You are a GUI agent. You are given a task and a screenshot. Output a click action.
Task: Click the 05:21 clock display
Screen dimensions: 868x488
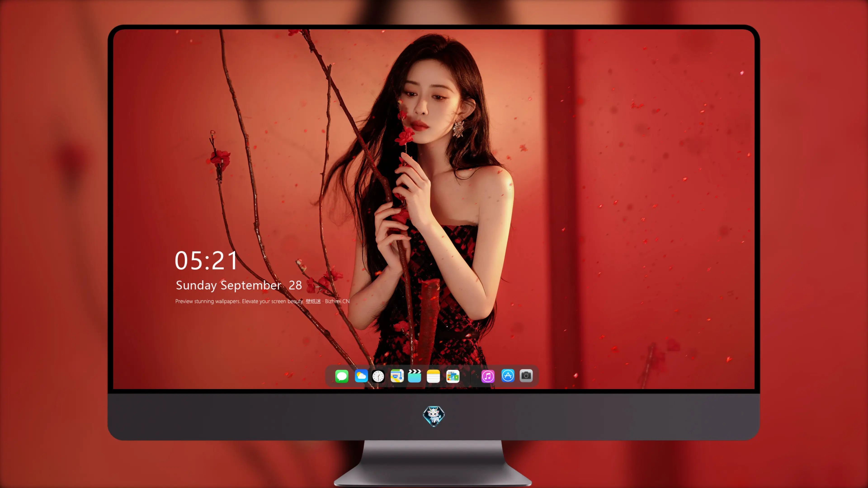[x=206, y=261]
